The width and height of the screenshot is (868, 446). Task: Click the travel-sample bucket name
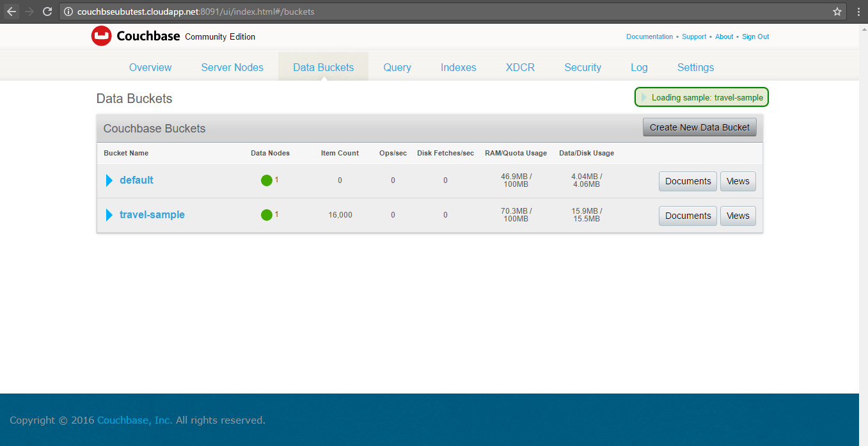coord(152,214)
